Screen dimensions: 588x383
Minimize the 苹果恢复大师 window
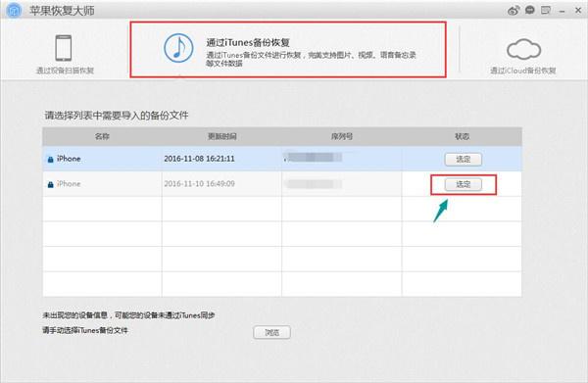tap(562, 12)
